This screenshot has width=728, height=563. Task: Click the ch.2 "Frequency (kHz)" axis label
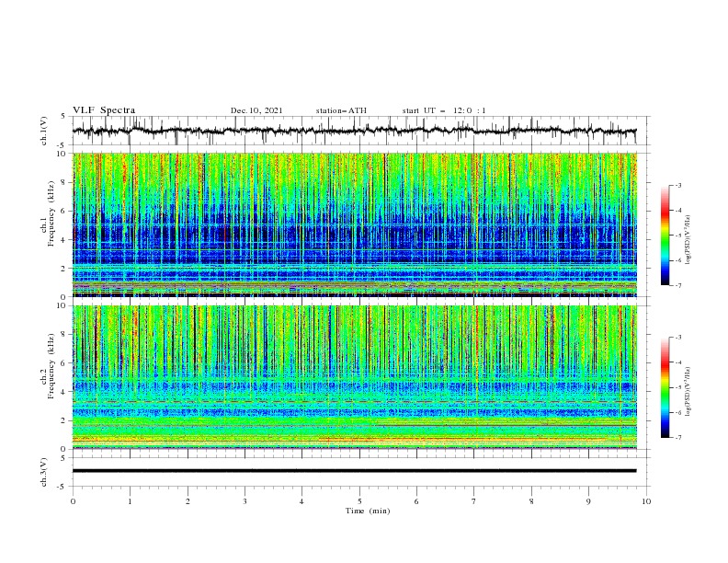tap(51, 366)
